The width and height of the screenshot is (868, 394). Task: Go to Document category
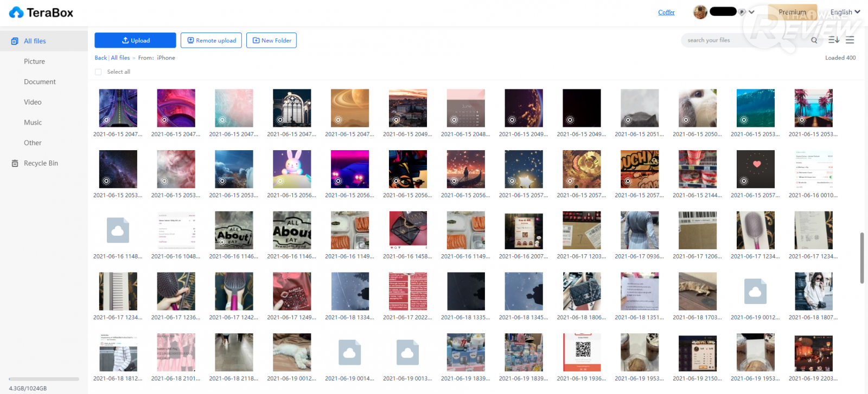pos(40,82)
